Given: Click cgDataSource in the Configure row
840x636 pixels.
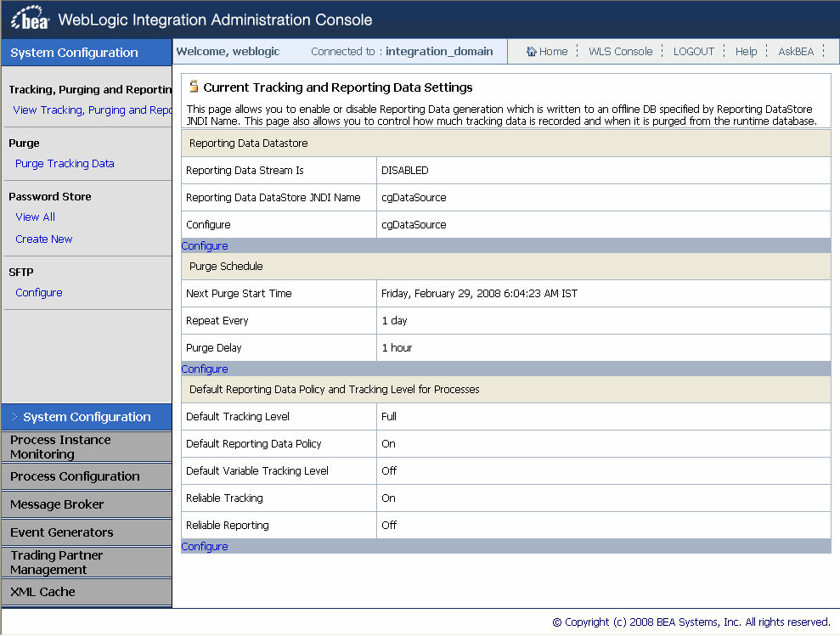Looking at the screenshot, I should [x=414, y=225].
